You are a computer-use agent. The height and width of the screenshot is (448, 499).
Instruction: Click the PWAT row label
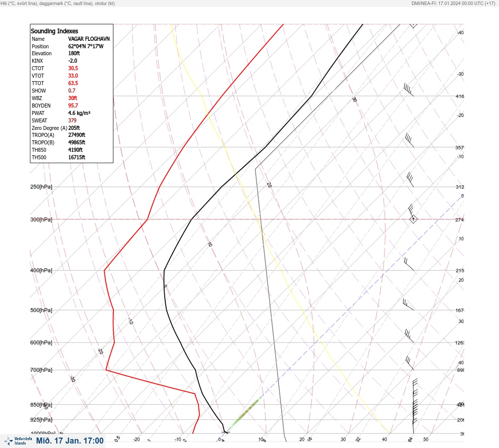(38, 113)
